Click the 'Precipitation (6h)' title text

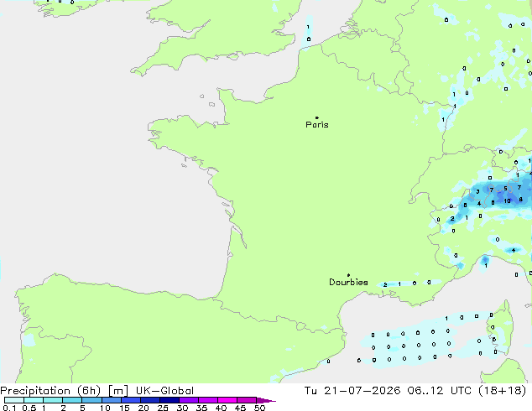coord(50,391)
